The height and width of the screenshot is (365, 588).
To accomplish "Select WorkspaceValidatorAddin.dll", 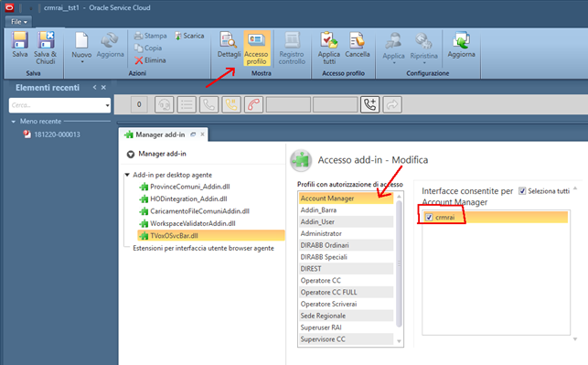I will coord(193,223).
